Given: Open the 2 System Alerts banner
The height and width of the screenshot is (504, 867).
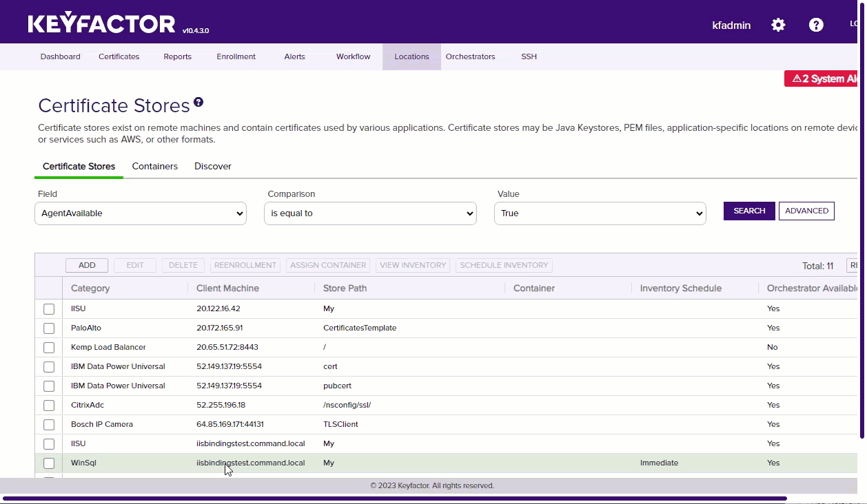Looking at the screenshot, I should [x=821, y=78].
